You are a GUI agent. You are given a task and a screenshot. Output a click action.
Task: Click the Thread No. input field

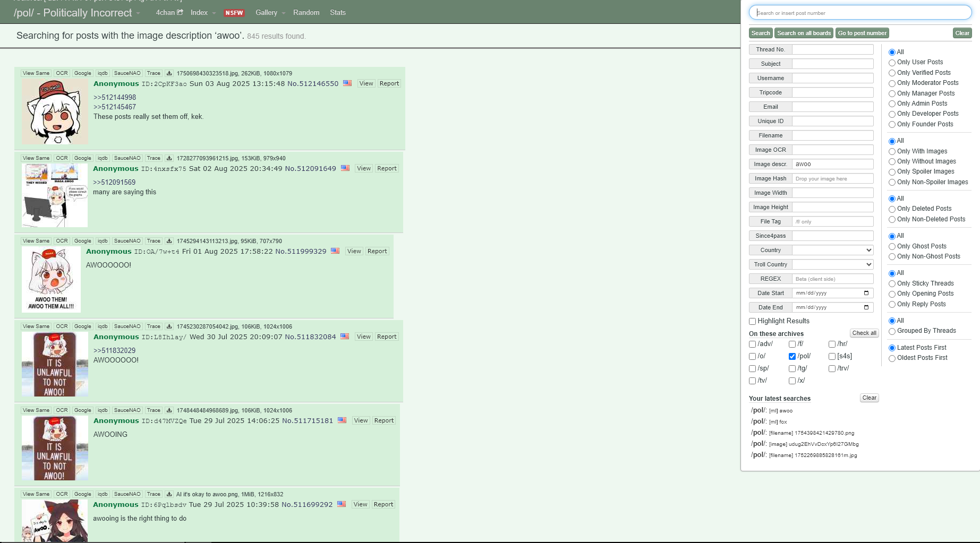(833, 49)
